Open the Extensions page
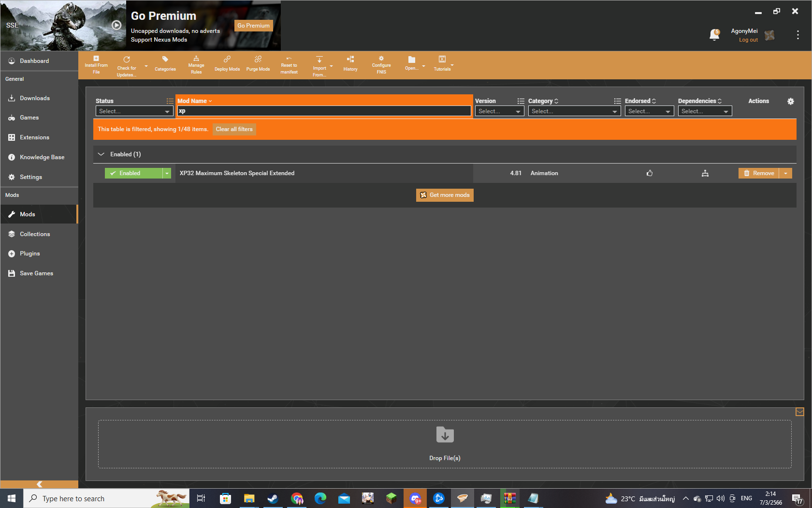 click(x=39, y=137)
